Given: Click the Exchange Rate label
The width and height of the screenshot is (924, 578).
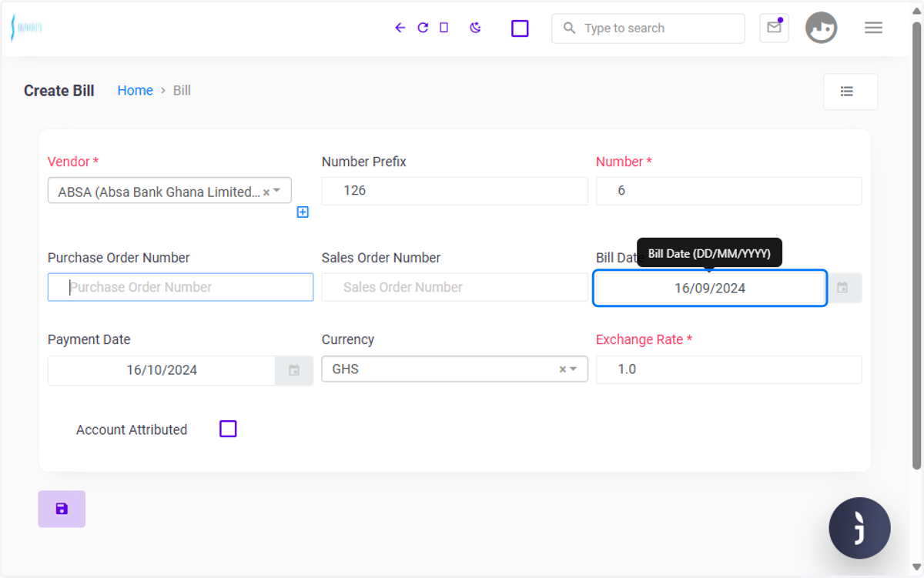Looking at the screenshot, I should (x=644, y=339).
